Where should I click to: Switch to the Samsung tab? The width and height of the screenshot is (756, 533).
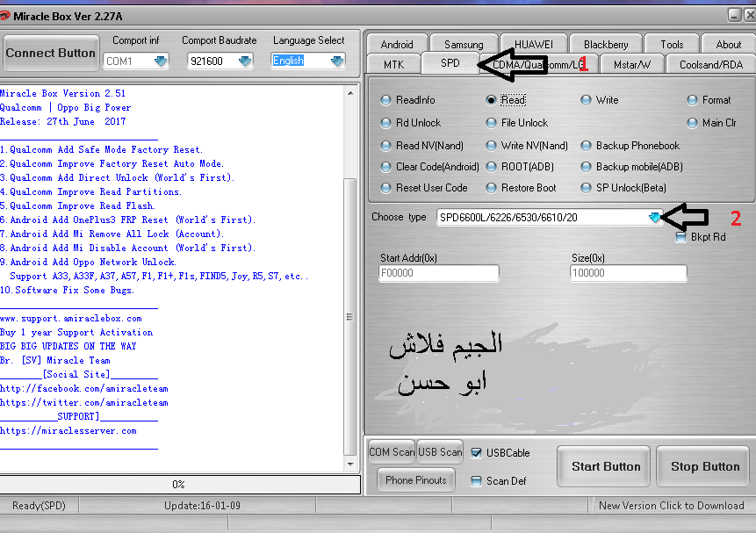coord(464,45)
